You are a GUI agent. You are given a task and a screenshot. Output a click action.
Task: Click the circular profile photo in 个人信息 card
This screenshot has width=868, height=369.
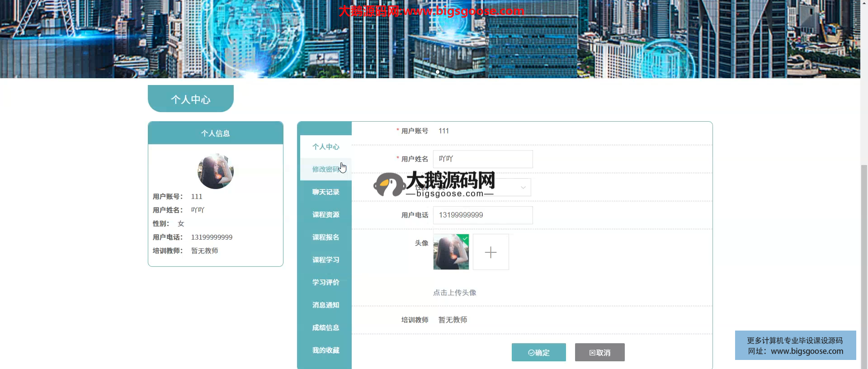[216, 171]
